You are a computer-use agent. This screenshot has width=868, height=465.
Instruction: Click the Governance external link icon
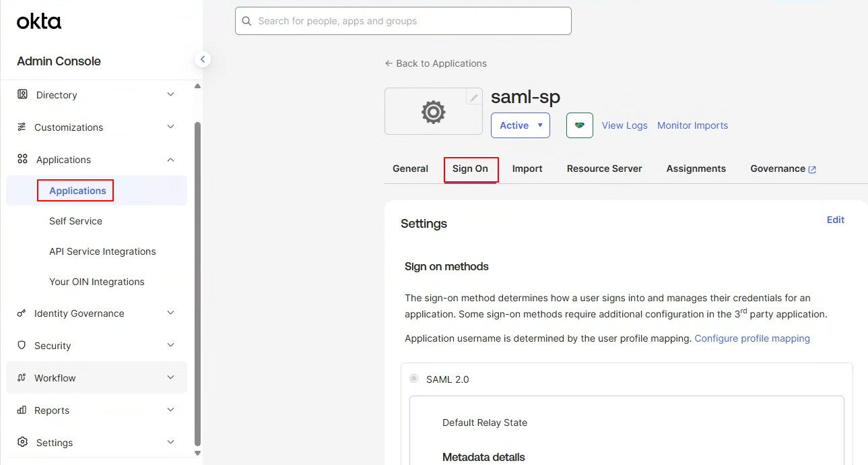pyautogui.click(x=812, y=169)
